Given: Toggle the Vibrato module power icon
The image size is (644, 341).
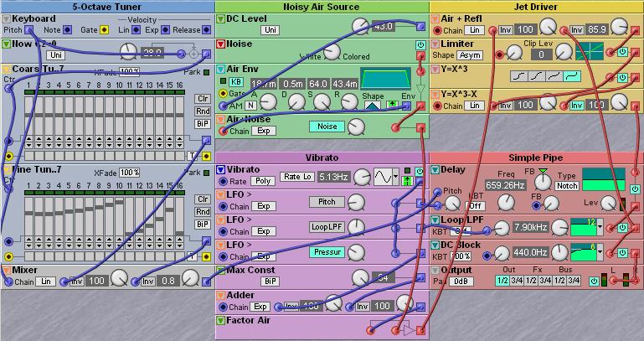Looking at the screenshot, I should click(x=420, y=171).
